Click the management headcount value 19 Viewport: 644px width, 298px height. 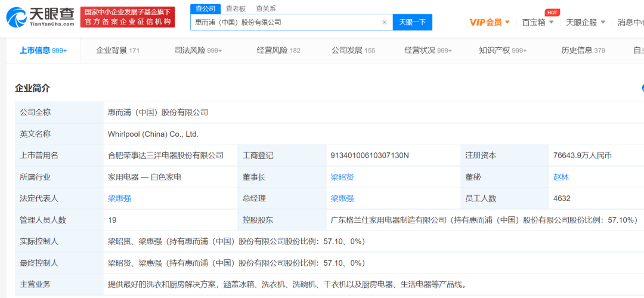[x=112, y=220]
